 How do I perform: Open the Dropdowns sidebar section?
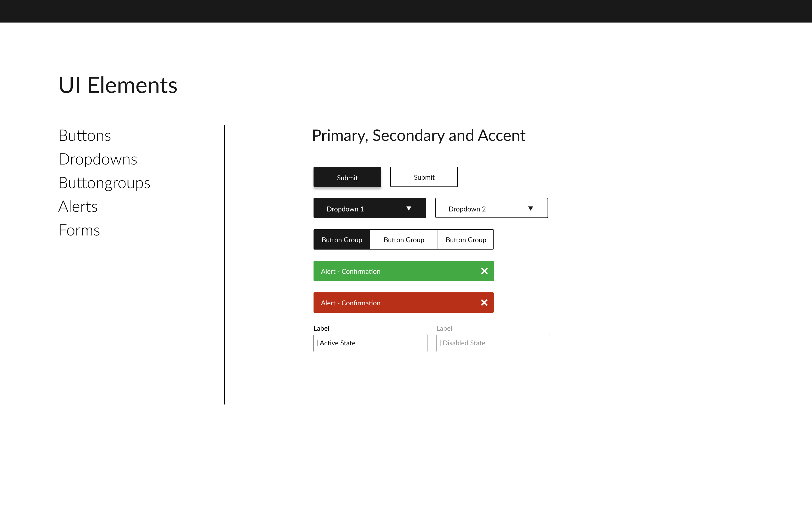pyautogui.click(x=98, y=159)
